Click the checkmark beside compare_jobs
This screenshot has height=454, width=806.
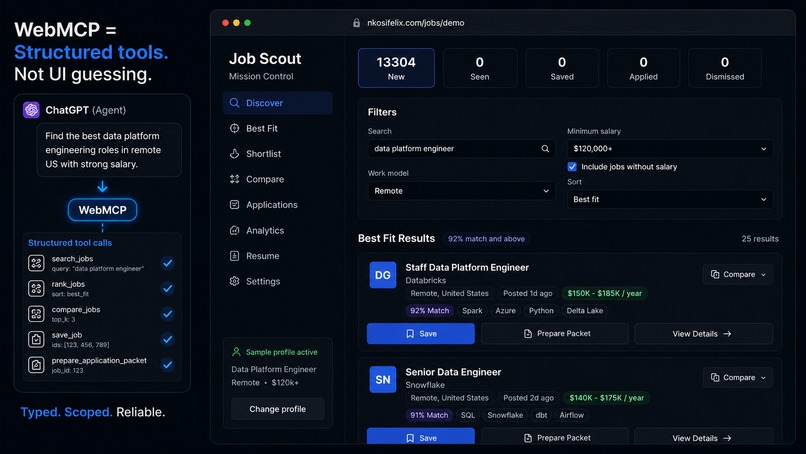point(168,314)
